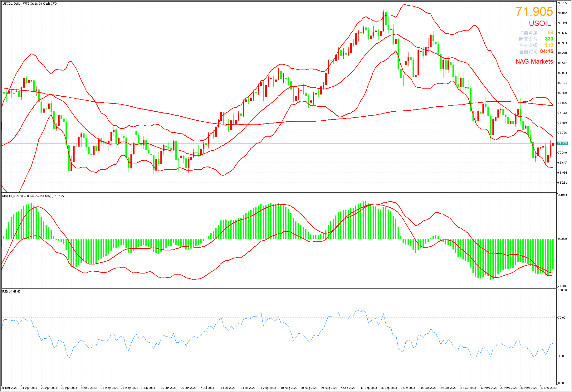Click the 9 May 2023 date label
The image size is (572, 392).
coord(89,388)
